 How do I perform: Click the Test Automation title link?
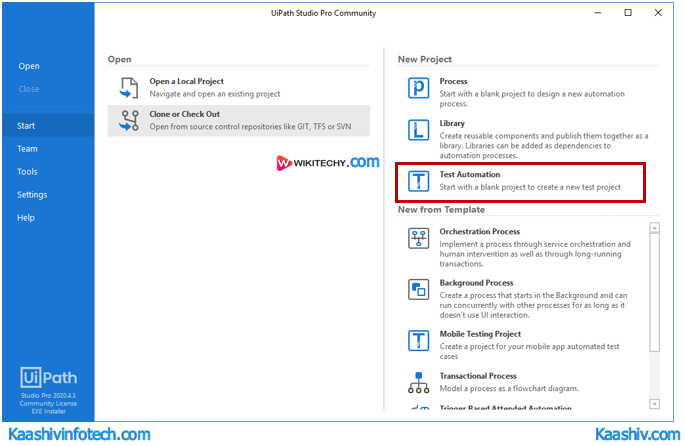point(470,175)
